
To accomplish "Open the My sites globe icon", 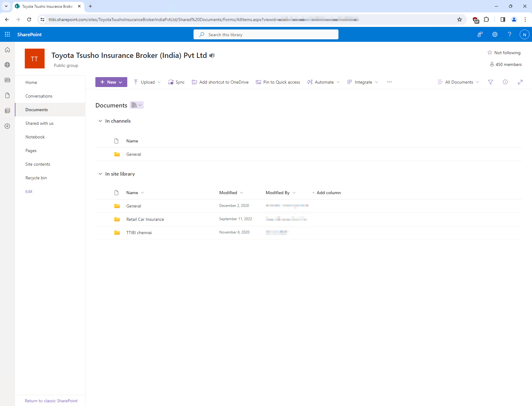I will point(7,65).
